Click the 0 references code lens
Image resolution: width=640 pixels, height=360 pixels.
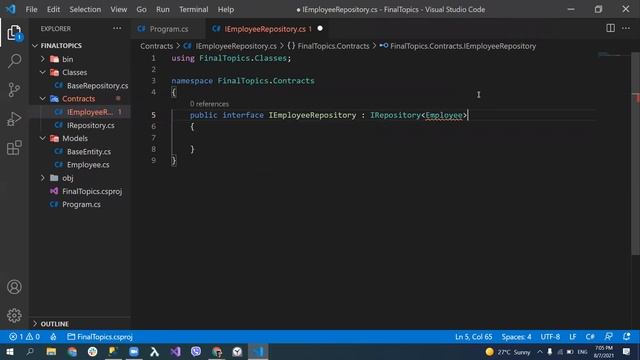(x=209, y=104)
